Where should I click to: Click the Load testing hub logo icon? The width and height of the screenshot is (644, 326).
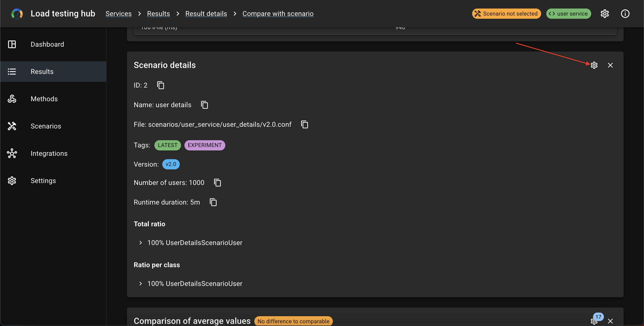pos(17,13)
